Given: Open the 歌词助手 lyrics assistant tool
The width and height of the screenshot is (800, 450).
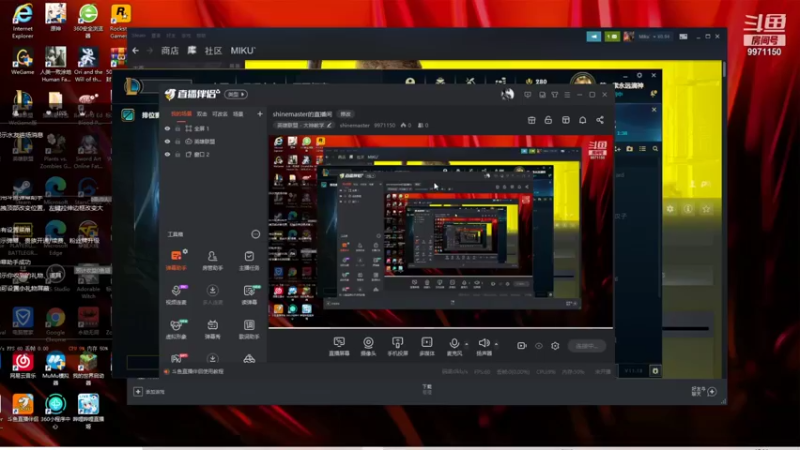Looking at the screenshot, I should pyautogui.click(x=249, y=329).
